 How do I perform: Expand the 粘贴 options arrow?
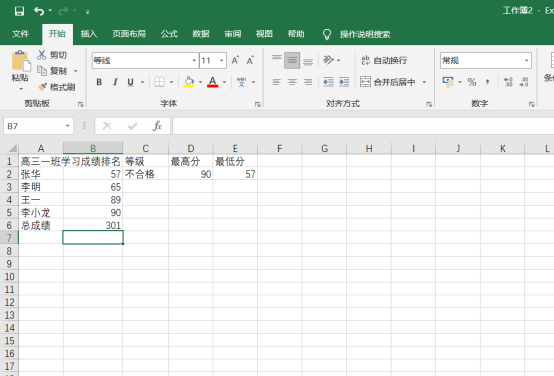(21, 89)
